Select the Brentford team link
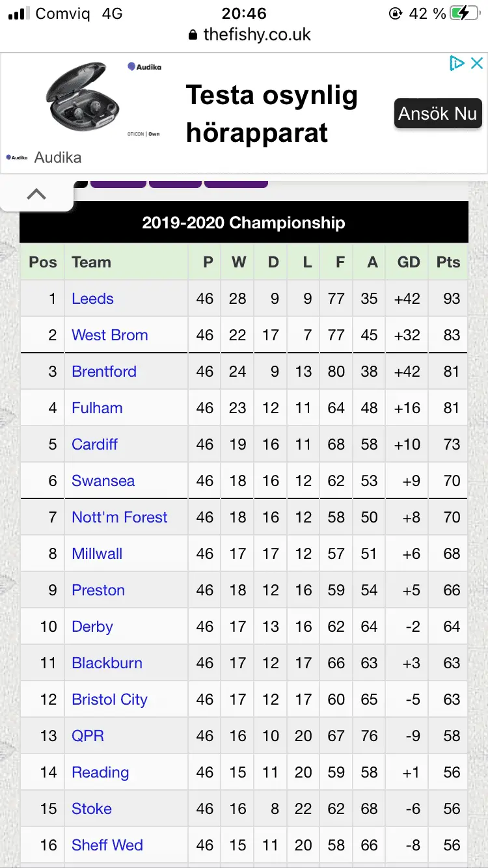This screenshot has height=868, width=488. tap(104, 372)
